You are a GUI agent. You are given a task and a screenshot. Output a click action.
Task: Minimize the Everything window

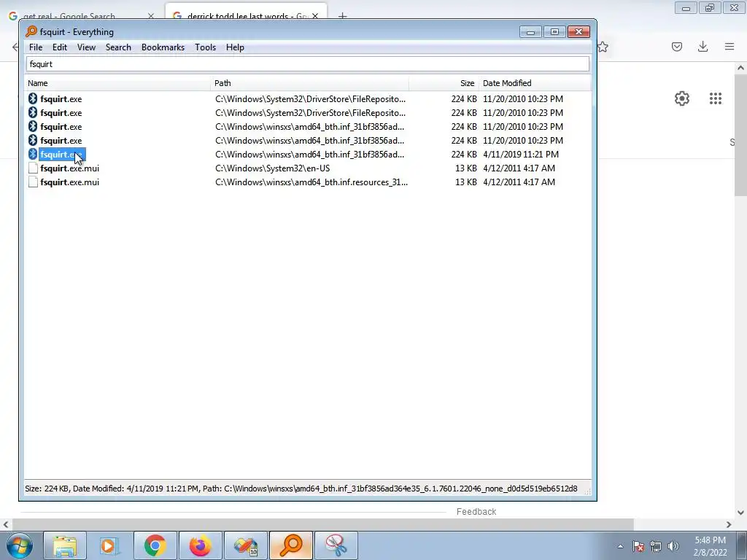tap(530, 32)
